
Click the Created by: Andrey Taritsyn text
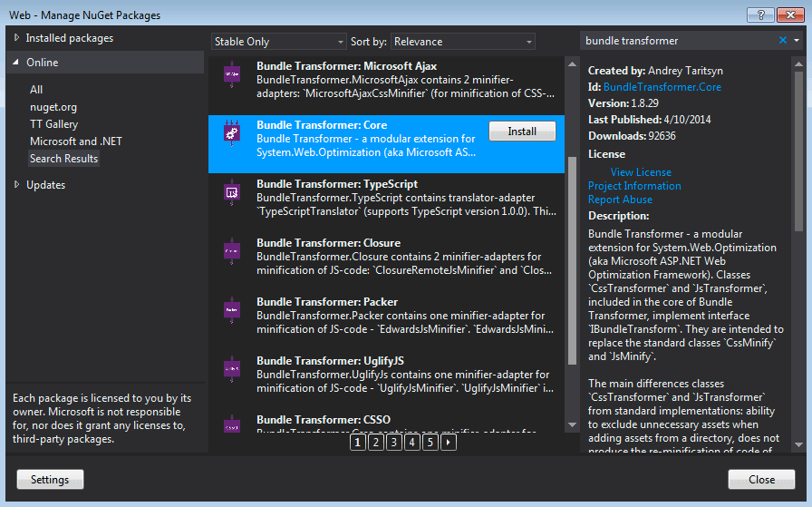point(655,71)
